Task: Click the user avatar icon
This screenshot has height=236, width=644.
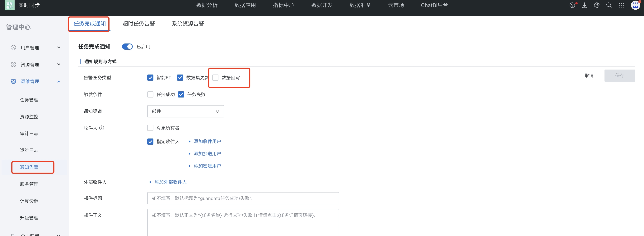Action: tap(636, 5)
